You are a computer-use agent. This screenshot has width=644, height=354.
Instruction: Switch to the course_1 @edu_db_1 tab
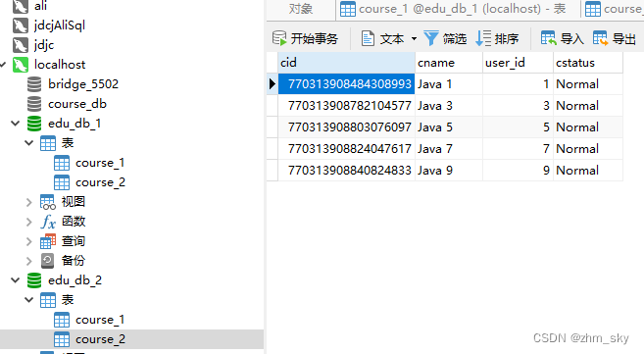point(458,9)
